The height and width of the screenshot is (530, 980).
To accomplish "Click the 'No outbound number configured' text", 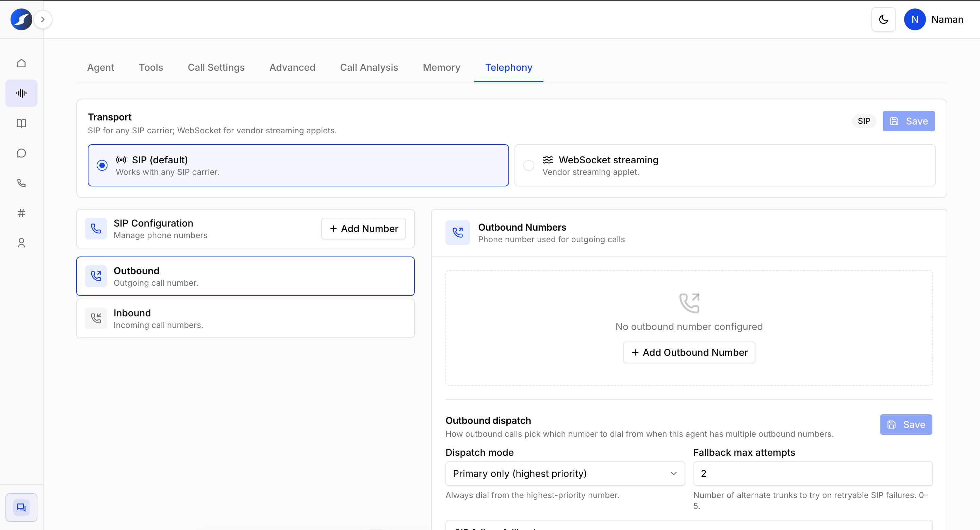I will click(x=689, y=327).
